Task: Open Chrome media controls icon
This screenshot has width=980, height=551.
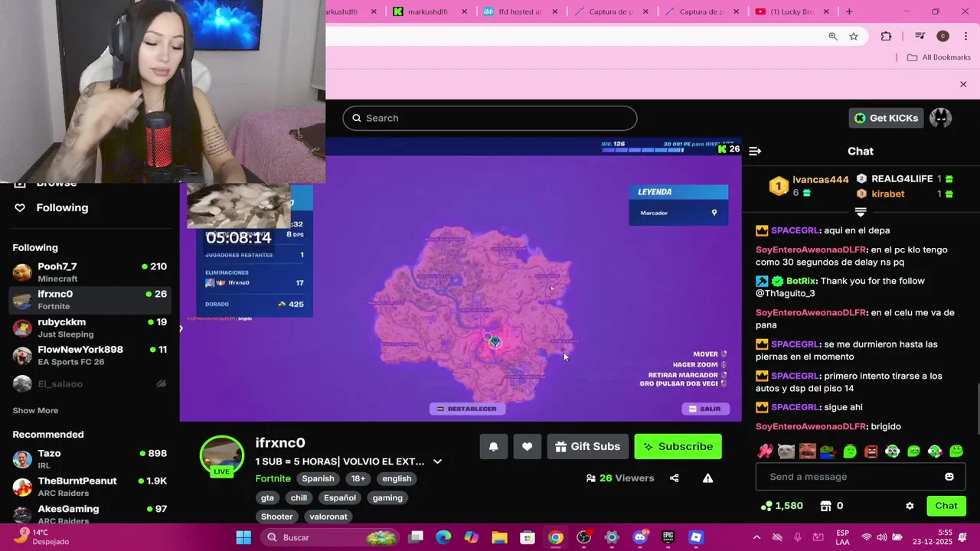Action: click(x=920, y=36)
